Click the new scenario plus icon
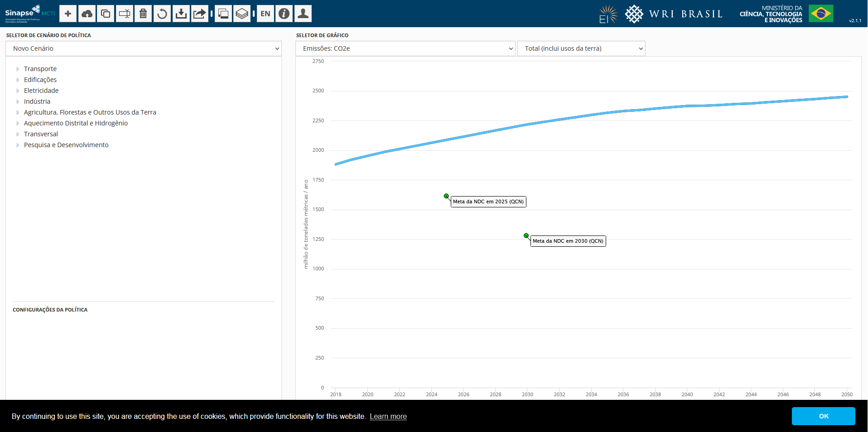 coord(68,14)
